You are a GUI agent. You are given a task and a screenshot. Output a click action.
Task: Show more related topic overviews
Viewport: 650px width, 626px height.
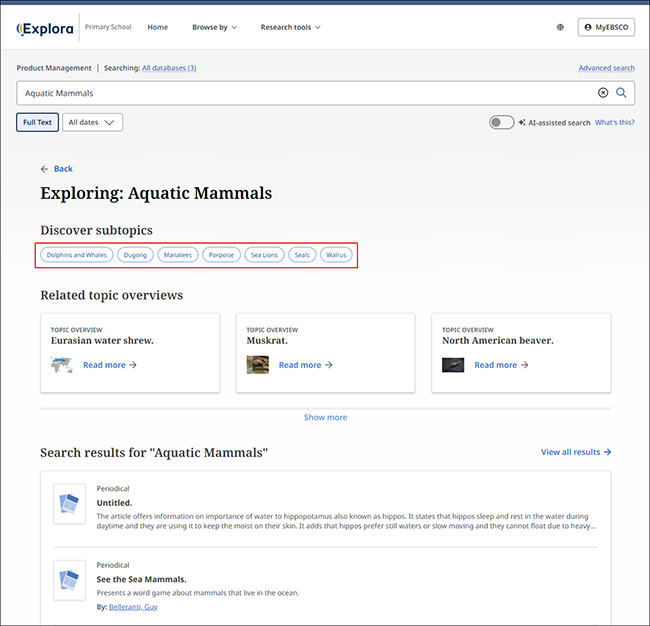click(x=325, y=417)
